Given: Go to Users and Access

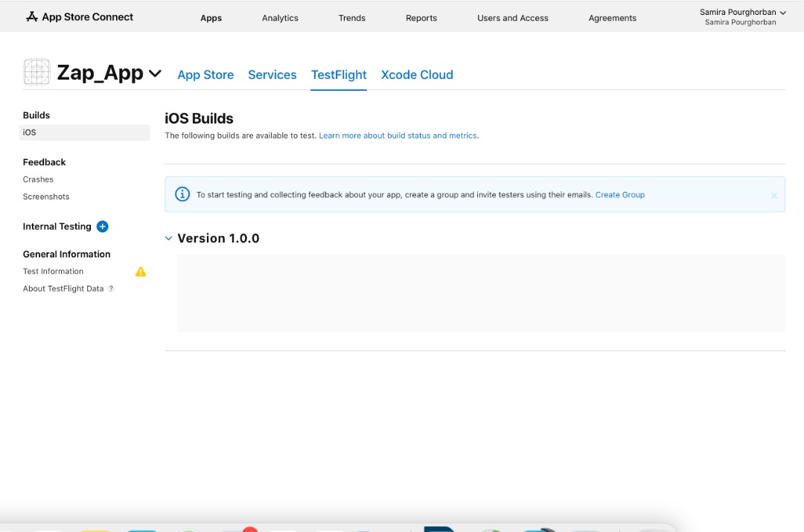Looking at the screenshot, I should [x=512, y=18].
